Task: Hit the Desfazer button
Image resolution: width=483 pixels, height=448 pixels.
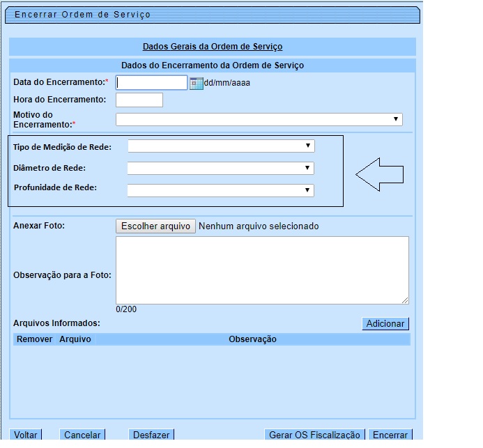Action: (x=151, y=435)
